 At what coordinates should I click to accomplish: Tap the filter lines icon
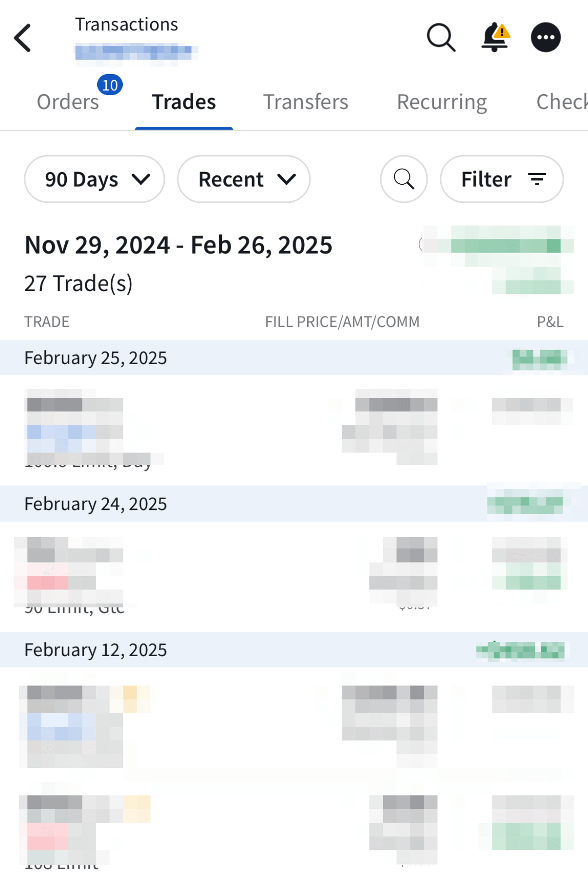coord(537,179)
